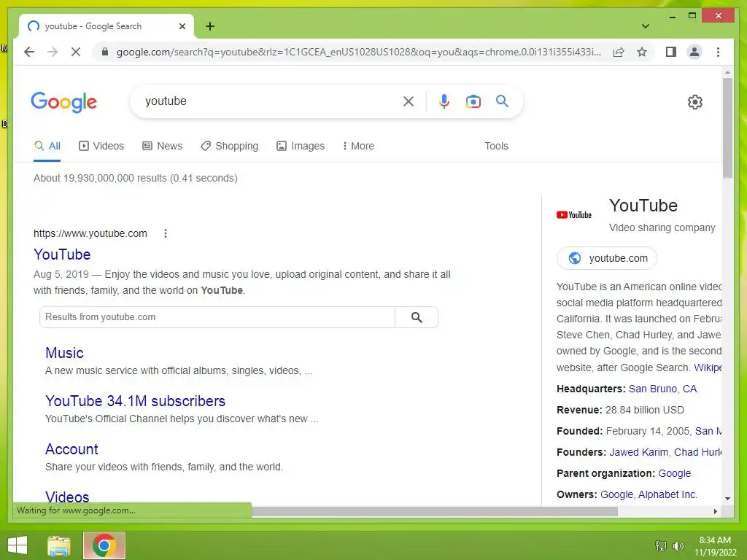Click the Wikipedia link in description
The width and height of the screenshot is (747, 560).
click(708, 367)
